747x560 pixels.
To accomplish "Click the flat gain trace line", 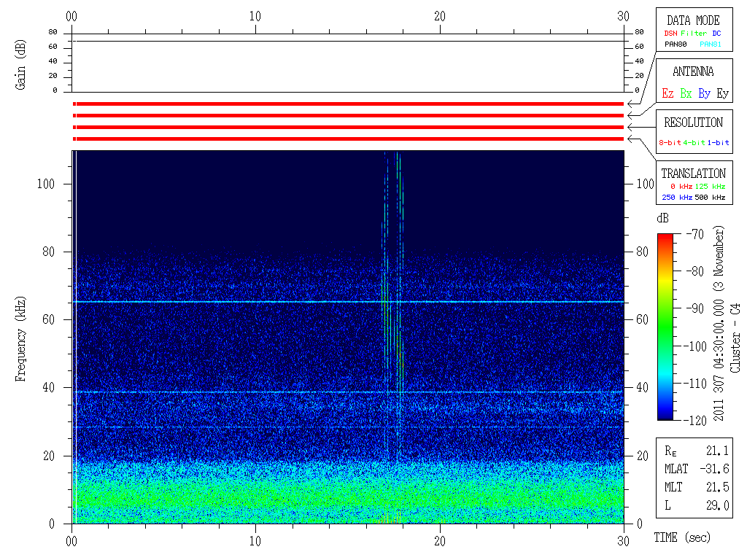I will tap(348, 41).
